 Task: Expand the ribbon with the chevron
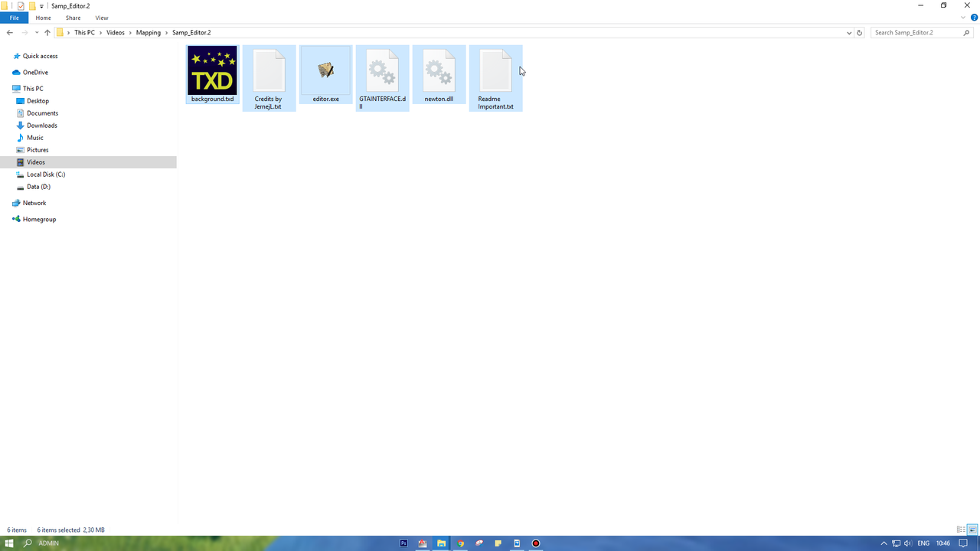(963, 18)
